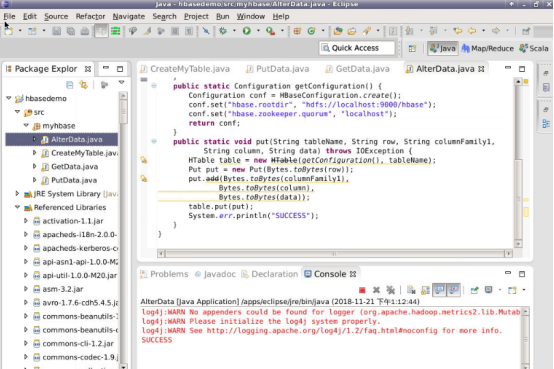Click the Save icon in the toolbar
Image resolution: width=554 pixels, height=369 pixels.
click(56, 31)
